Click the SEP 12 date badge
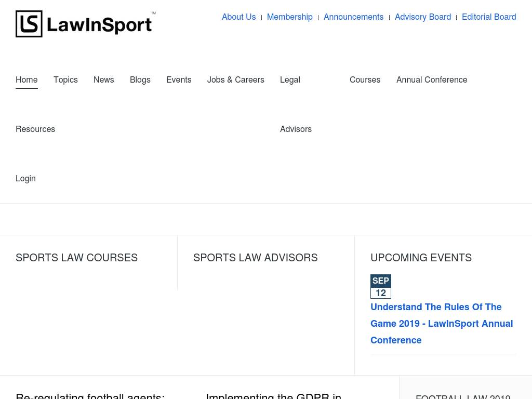The image size is (532, 399). tap(380, 287)
